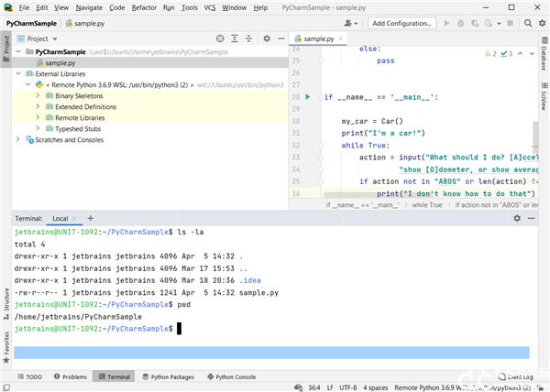Click the warnings count indicator in editor
Screen dimensions: 550x392
coord(490,54)
